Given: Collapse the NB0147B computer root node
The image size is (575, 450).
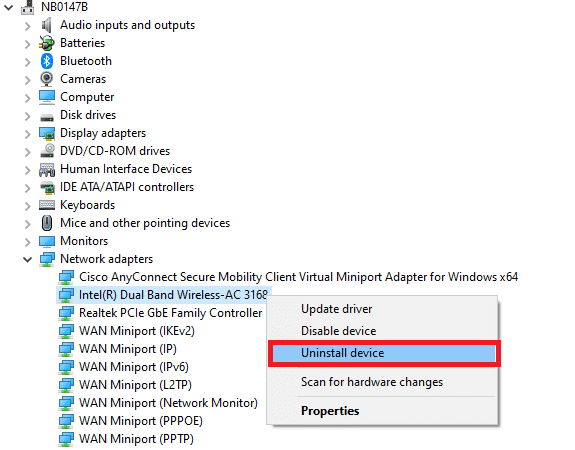Looking at the screenshot, I should point(8,7).
